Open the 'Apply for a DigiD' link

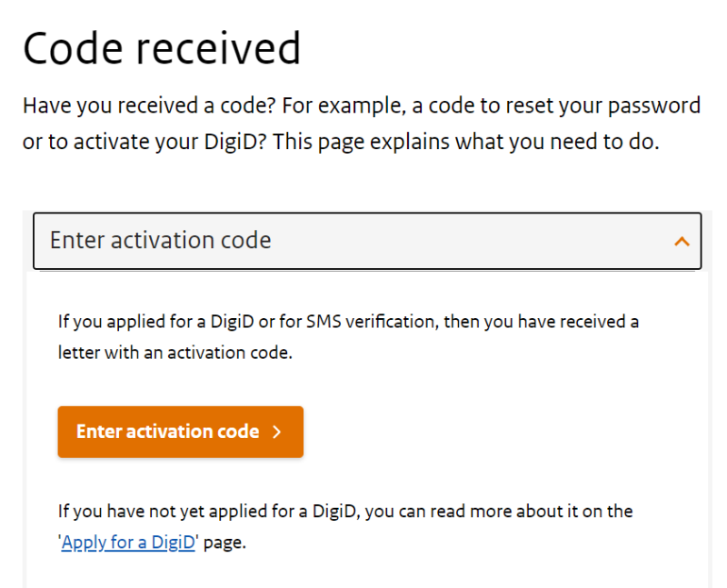coord(128,544)
